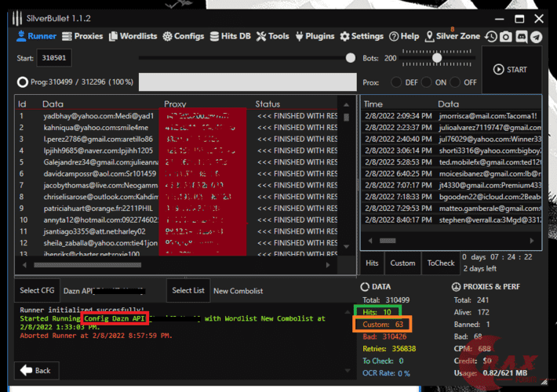Switch to the Custom results tab
557x392 pixels.
pyautogui.click(x=402, y=263)
